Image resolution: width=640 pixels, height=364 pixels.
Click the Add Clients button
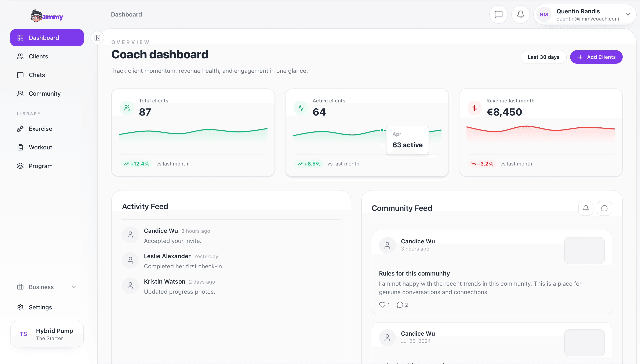596,57
